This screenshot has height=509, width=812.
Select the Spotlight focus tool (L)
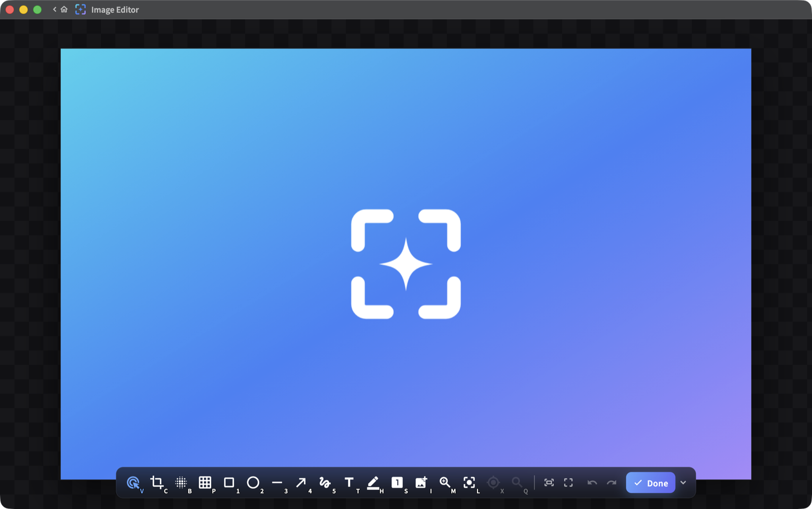click(x=469, y=483)
